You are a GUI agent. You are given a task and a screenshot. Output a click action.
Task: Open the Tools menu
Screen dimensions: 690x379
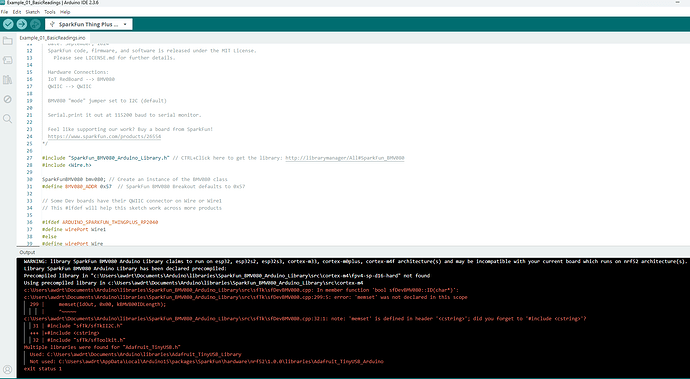click(x=50, y=12)
